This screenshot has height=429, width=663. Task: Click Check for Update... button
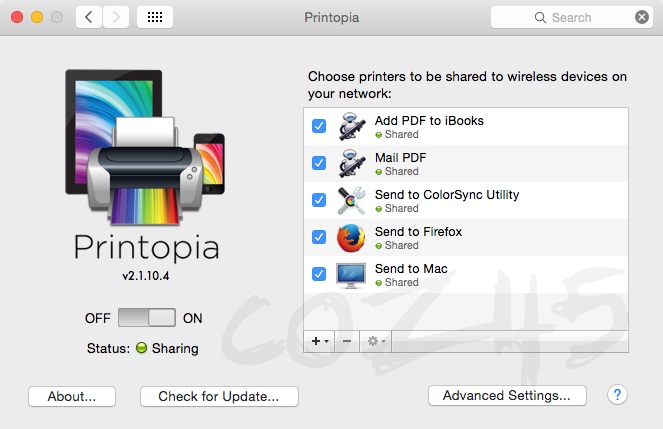[x=219, y=396]
